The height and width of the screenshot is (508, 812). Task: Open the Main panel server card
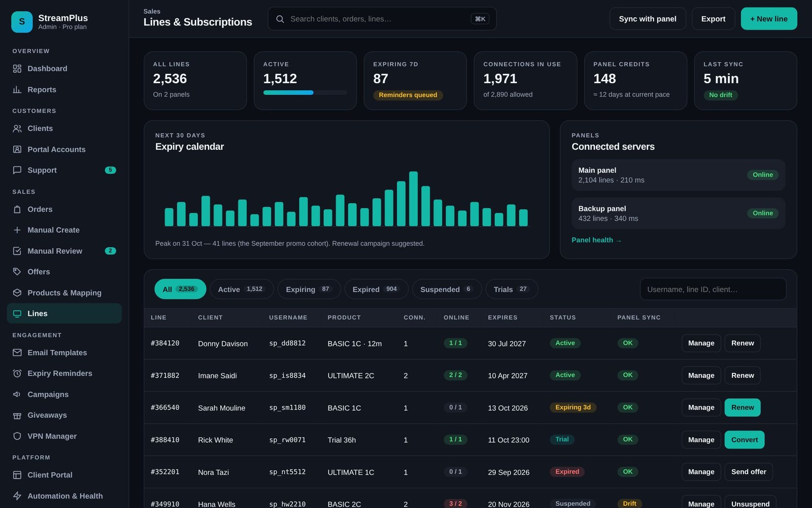point(678,175)
